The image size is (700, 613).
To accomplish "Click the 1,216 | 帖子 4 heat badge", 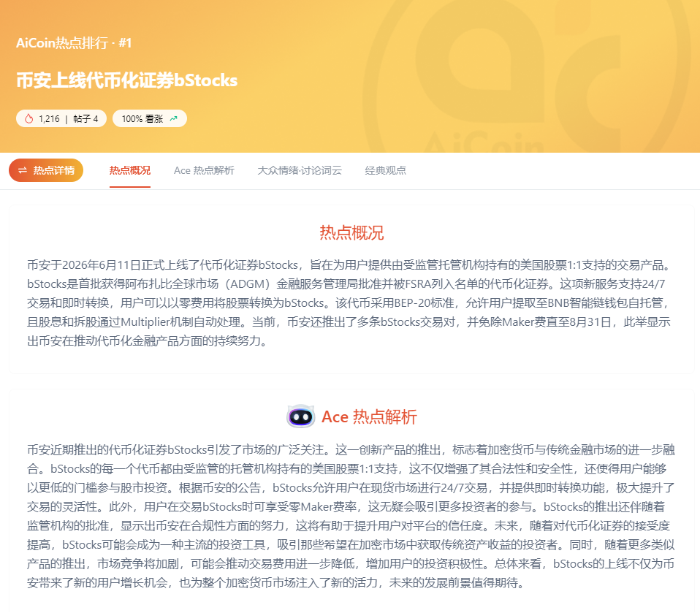I will pyautogui.click(x=61, y=119).
